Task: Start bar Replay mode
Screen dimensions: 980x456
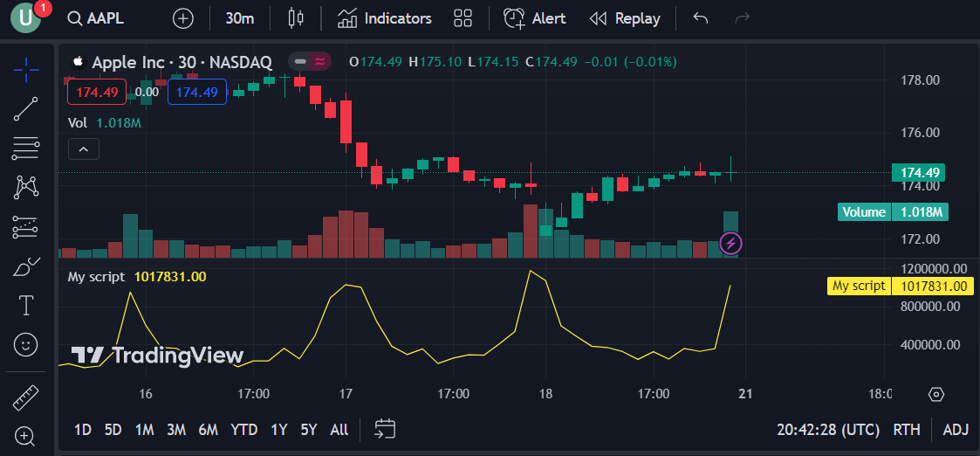Action: coord(624,18)
